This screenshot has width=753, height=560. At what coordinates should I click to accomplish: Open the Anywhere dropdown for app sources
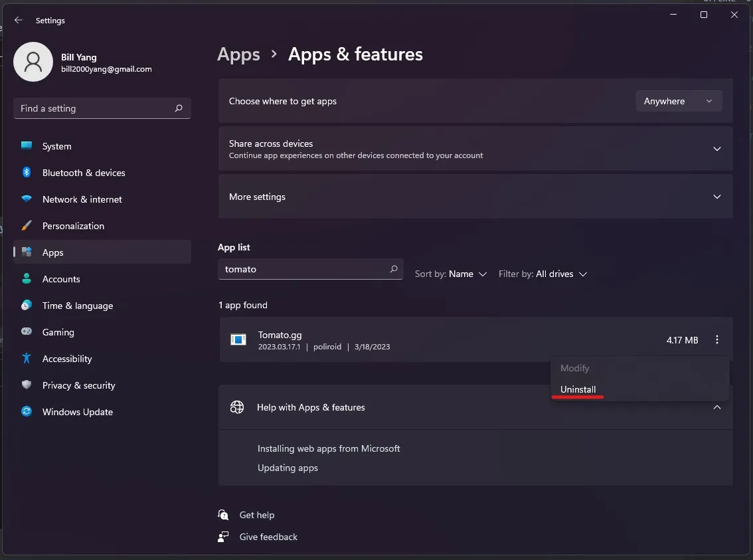click(x=679, y=101)
